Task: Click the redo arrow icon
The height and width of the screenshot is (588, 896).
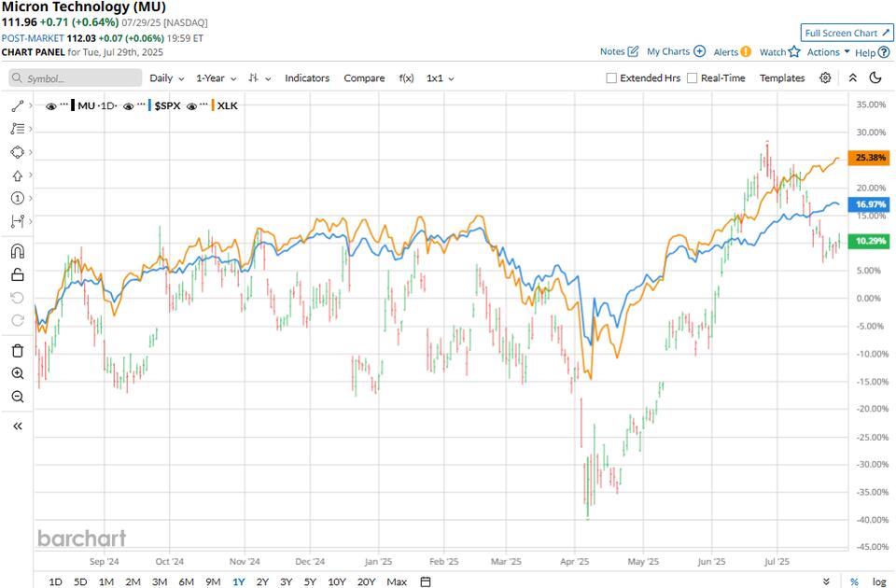Action: [17, 320]
